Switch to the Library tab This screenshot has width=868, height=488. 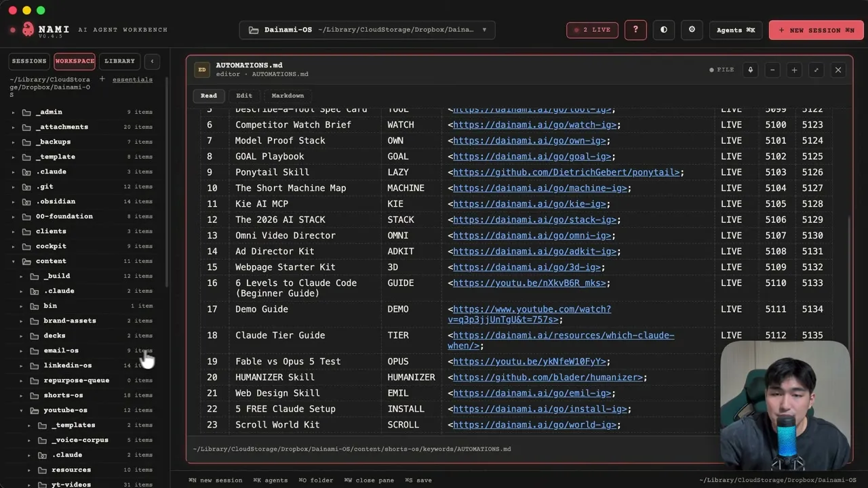click(x=119, y=61)
